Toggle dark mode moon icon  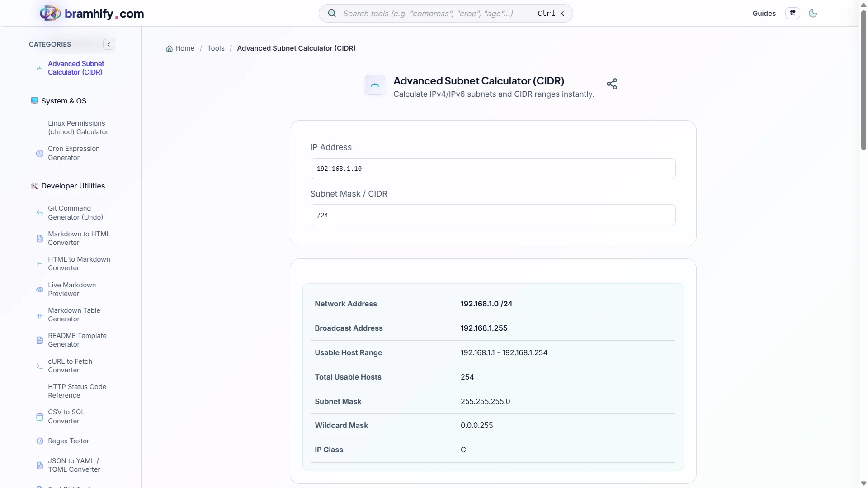pyautogui.click(x=813, y=14)
